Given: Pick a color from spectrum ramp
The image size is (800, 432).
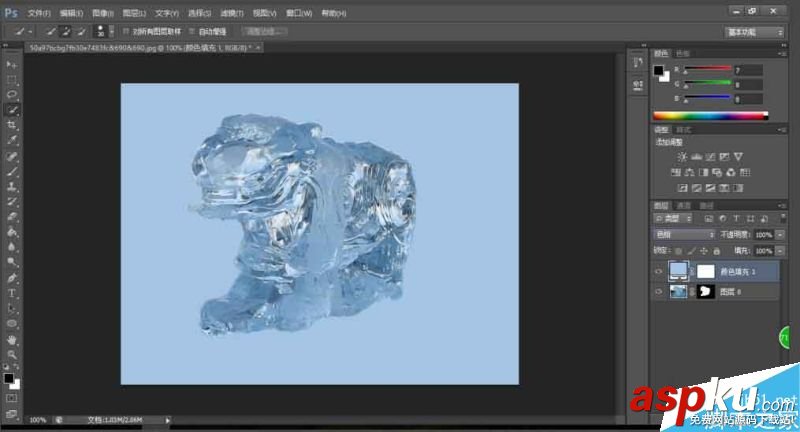Looking at the screenshot, I should coord(711,116).
